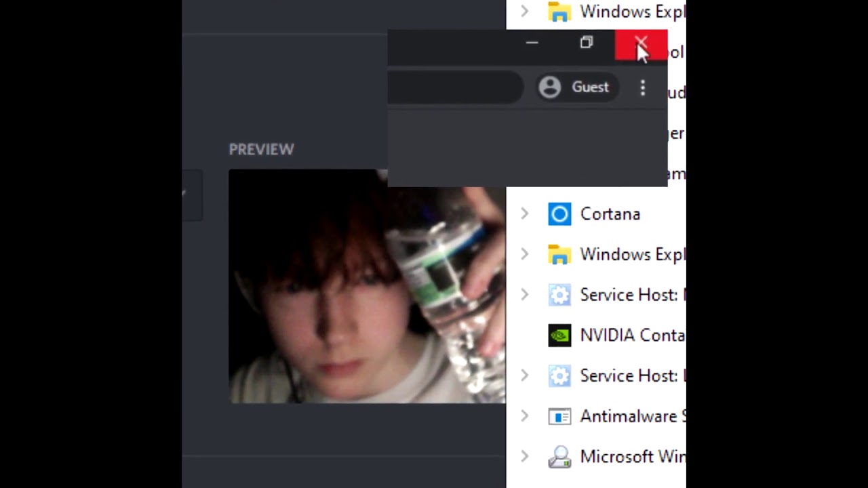868x488 pixels.
Task: Select the "Windows Expl" name below Cortana
Action: [633, 255]
